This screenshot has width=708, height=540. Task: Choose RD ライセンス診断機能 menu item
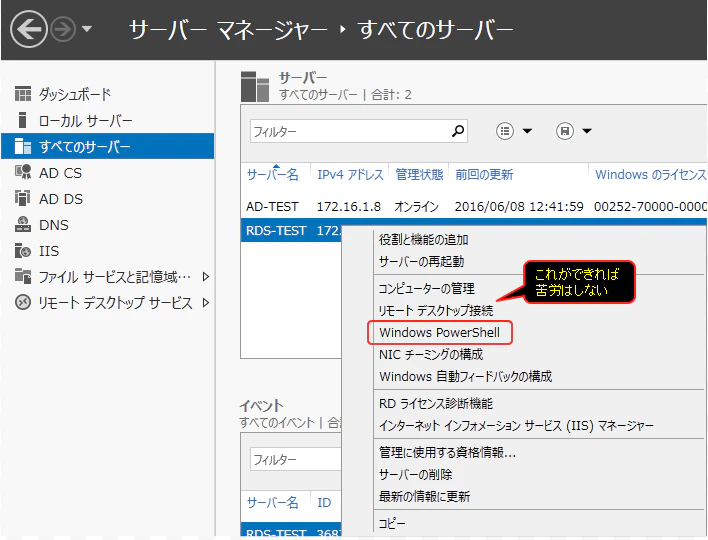[436, 404]
